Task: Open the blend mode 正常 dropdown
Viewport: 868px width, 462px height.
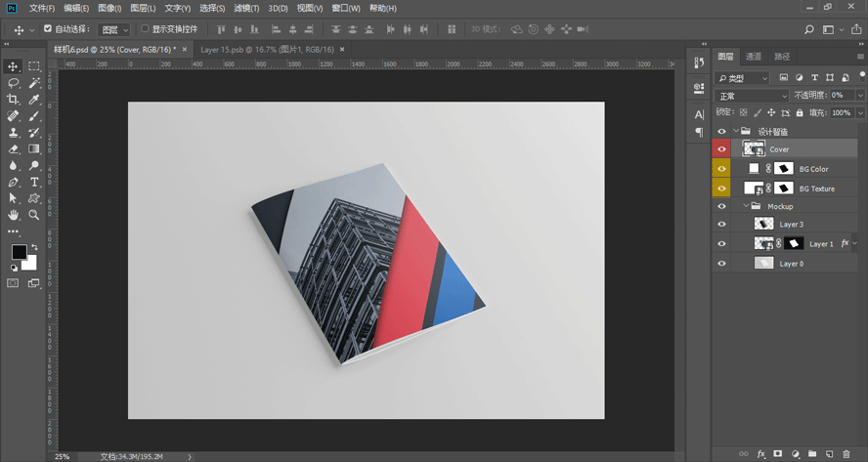Action: click(x=752, y=96)
